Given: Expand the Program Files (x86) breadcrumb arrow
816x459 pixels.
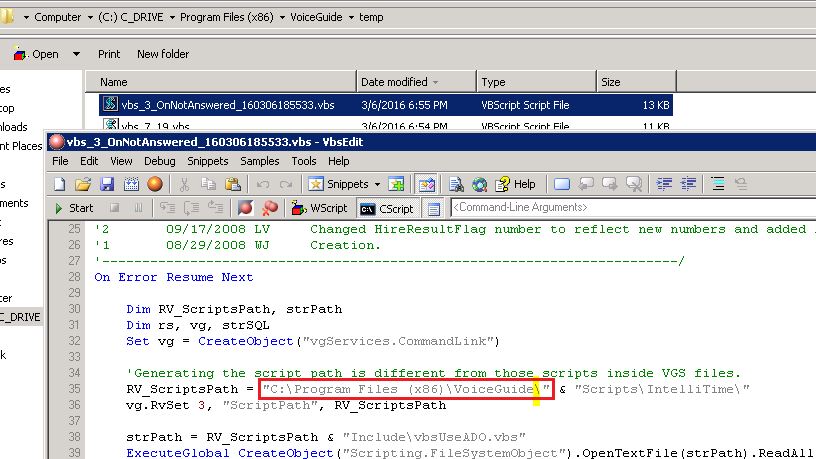Looking at the screenshot, I should coord(282,18).
